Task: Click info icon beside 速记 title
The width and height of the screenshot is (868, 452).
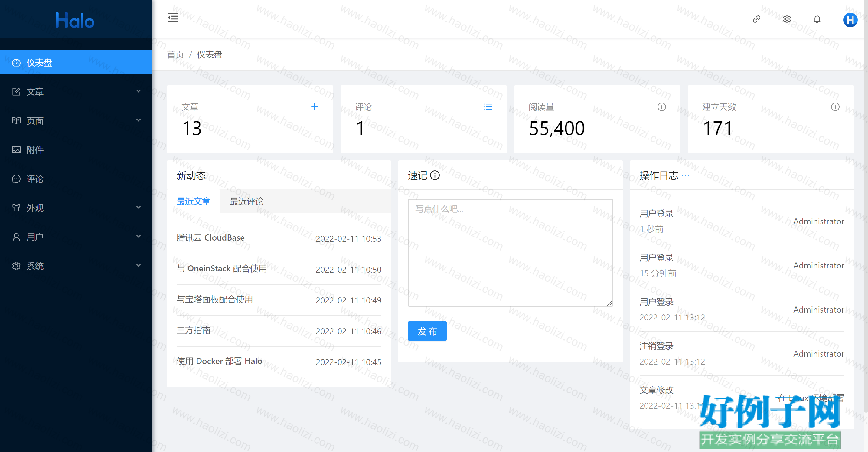Action: tap(435, 175)
